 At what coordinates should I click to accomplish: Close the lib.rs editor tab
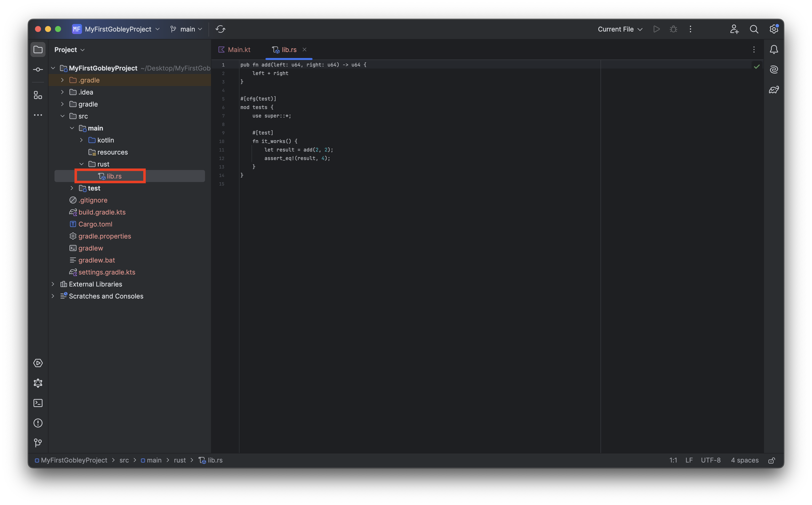click(x=304, y=49)
